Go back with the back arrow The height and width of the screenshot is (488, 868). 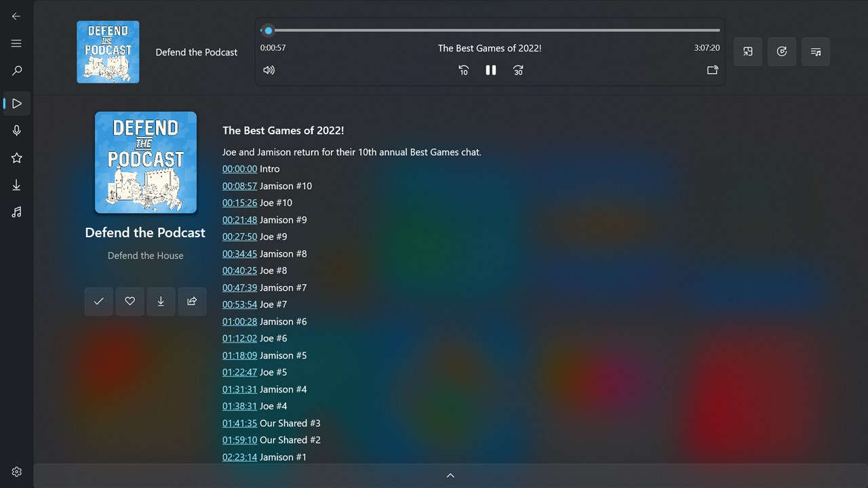(x=16, y=16)
